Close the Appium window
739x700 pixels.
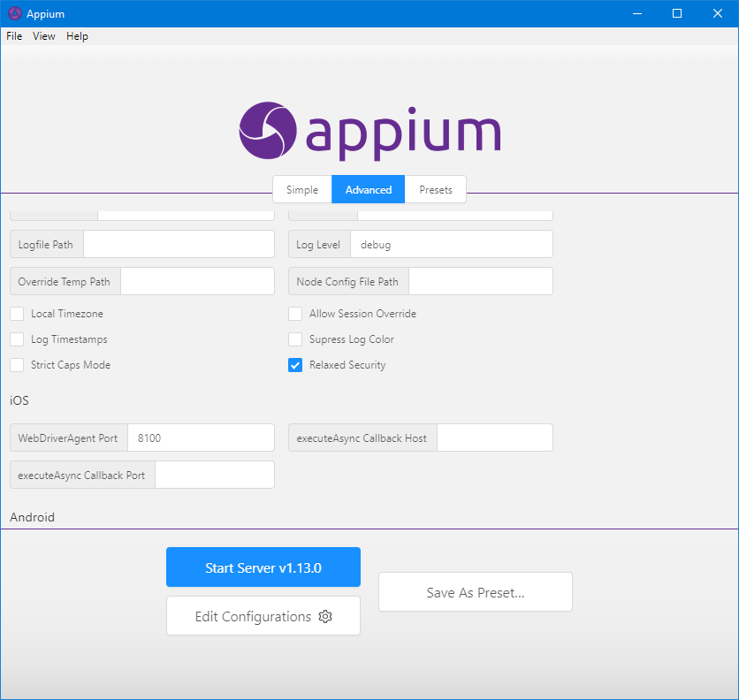[717, 13]
